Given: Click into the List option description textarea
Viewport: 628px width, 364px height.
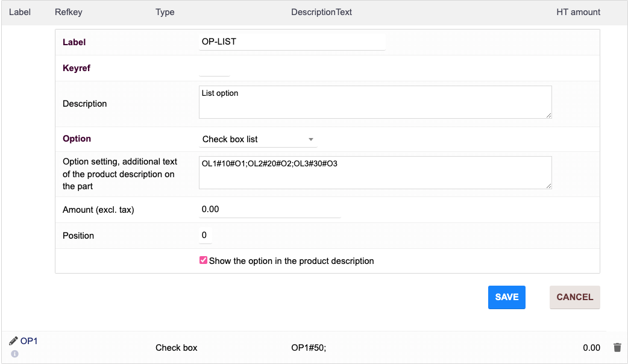Looking at the screenshot, I should (375, 102).
